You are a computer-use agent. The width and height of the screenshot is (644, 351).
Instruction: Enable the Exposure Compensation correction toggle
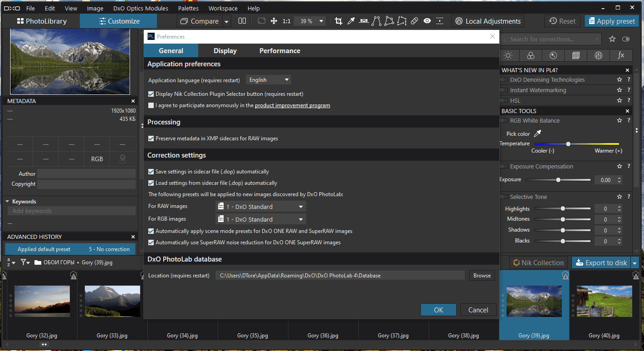[504, 167]
